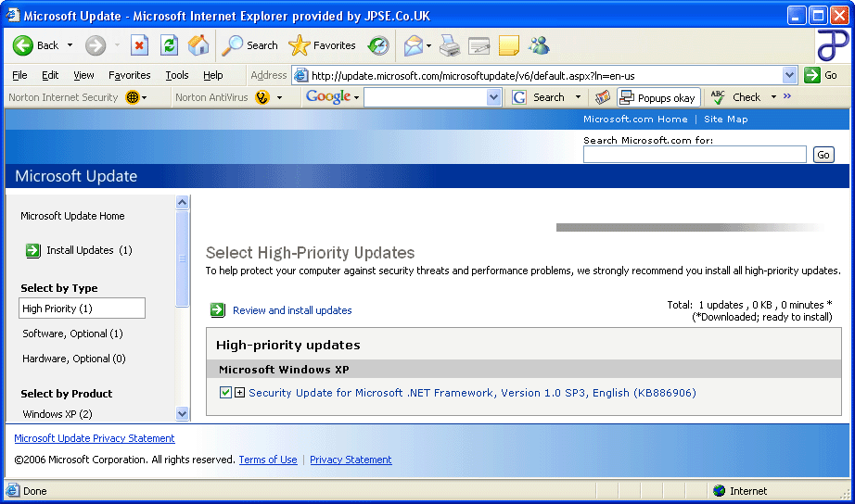Image resolution: width=855 pixels, height=504 pixels.
Task: Click the Go button next to Microsoft.com search
Action: 823,155
